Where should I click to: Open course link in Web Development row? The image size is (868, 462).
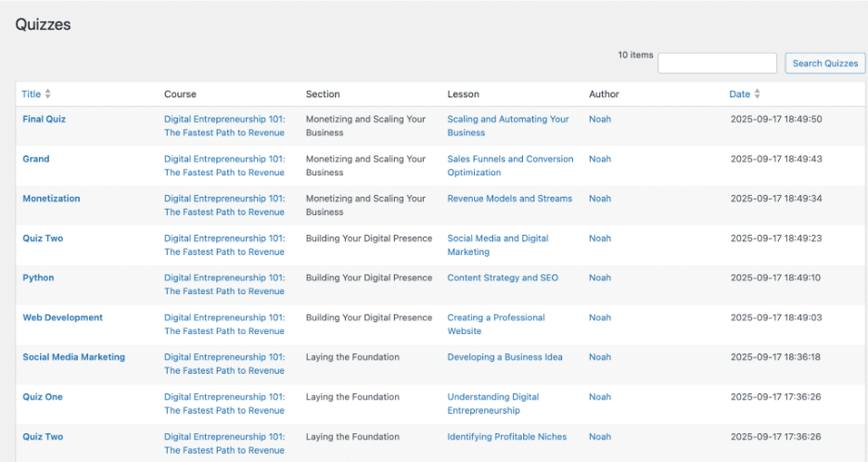tap(224, 324)
